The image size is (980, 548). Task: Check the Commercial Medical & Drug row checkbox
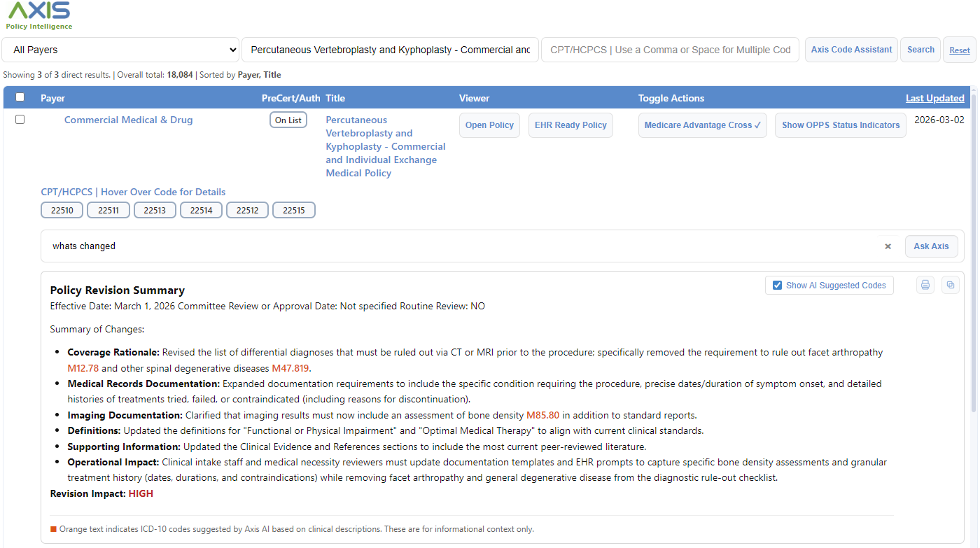(20, 120)
